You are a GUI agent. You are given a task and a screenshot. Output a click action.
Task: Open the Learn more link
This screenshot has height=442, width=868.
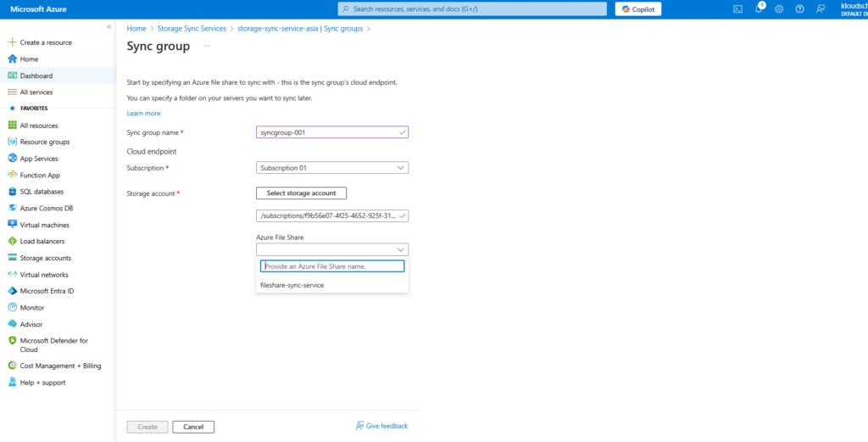(x=143, y=113)
